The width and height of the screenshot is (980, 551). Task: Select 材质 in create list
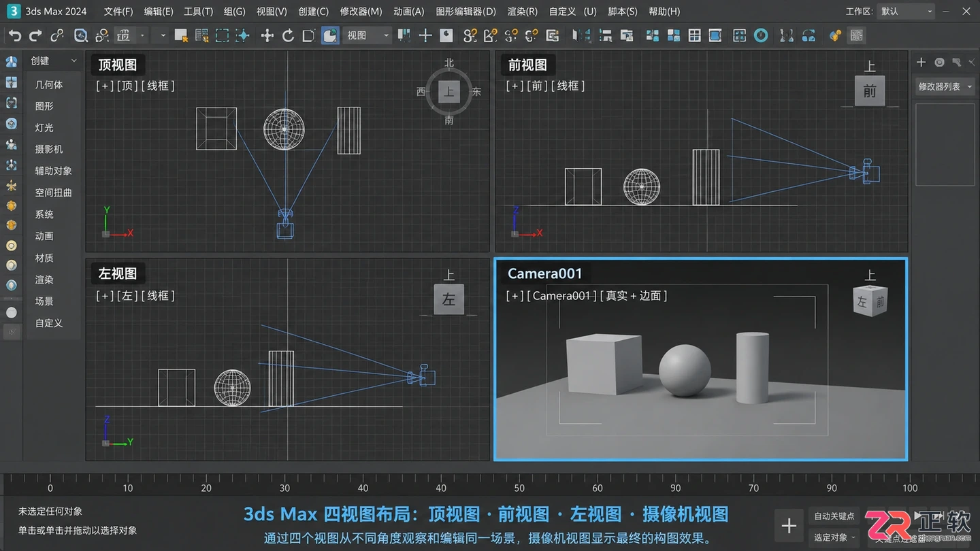pos(44,258)
